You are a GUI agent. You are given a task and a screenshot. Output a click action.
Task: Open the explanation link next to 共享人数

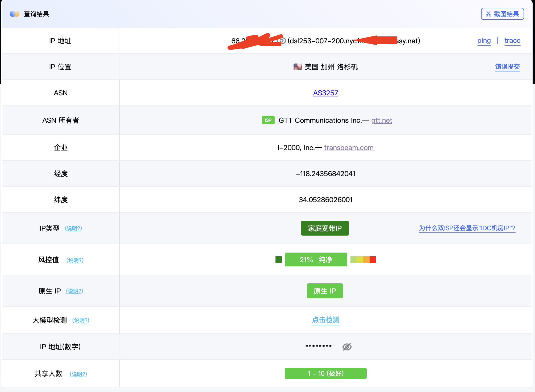(78, 374)
